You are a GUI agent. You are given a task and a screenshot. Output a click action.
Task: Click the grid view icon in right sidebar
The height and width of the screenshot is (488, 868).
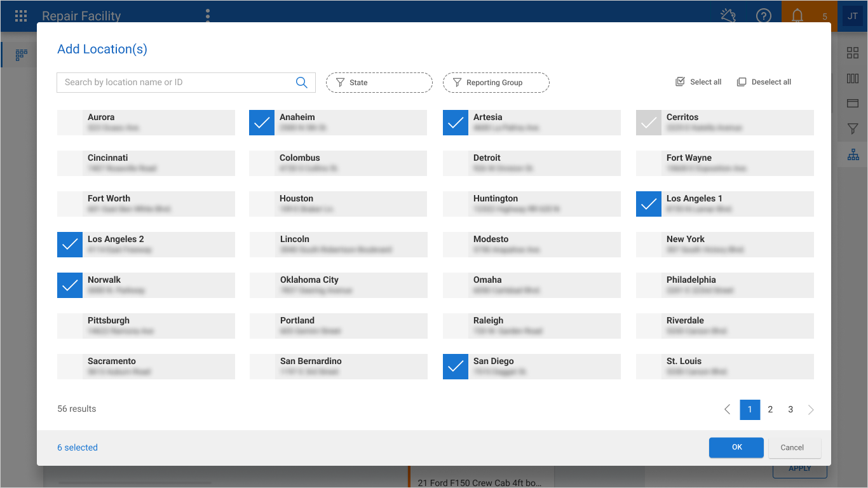853,53
